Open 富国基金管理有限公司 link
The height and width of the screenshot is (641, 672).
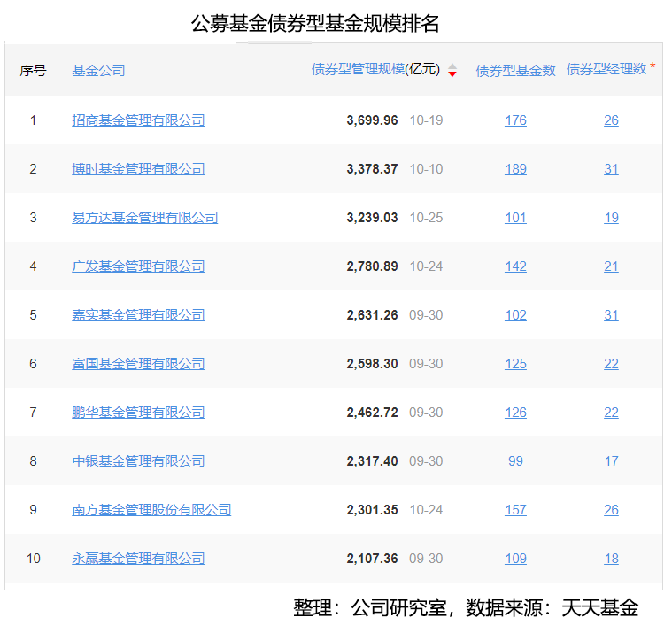pyautogui.click(x=138, y=364)
